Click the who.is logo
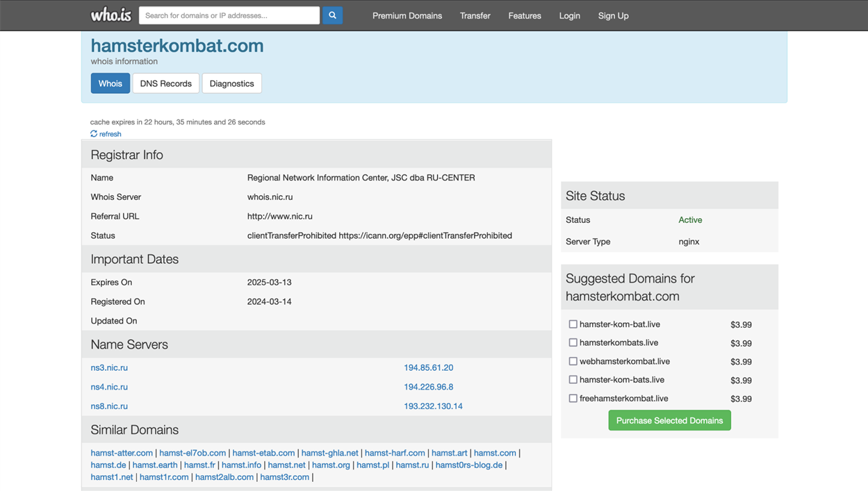The image size is (868, 491). coord(111,15)
